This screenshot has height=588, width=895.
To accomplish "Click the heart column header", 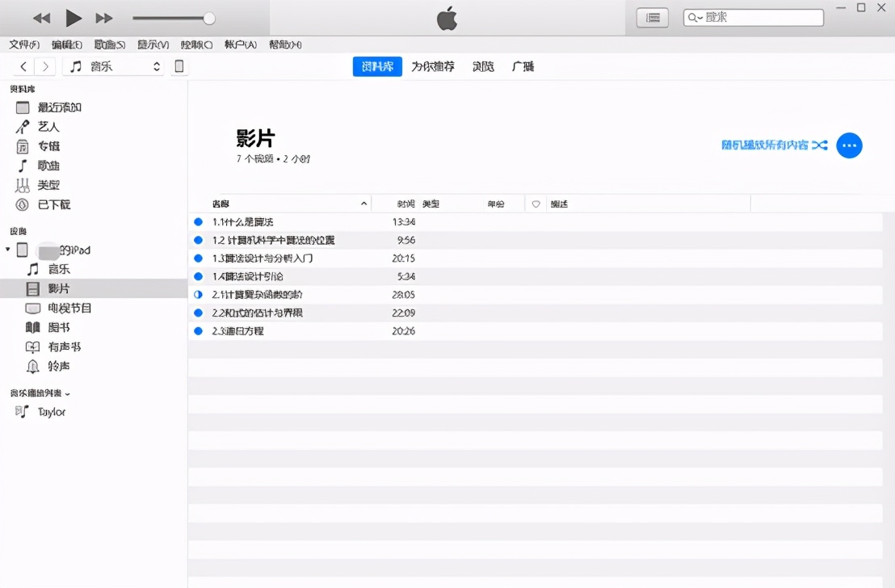I will tap(534, 204).
